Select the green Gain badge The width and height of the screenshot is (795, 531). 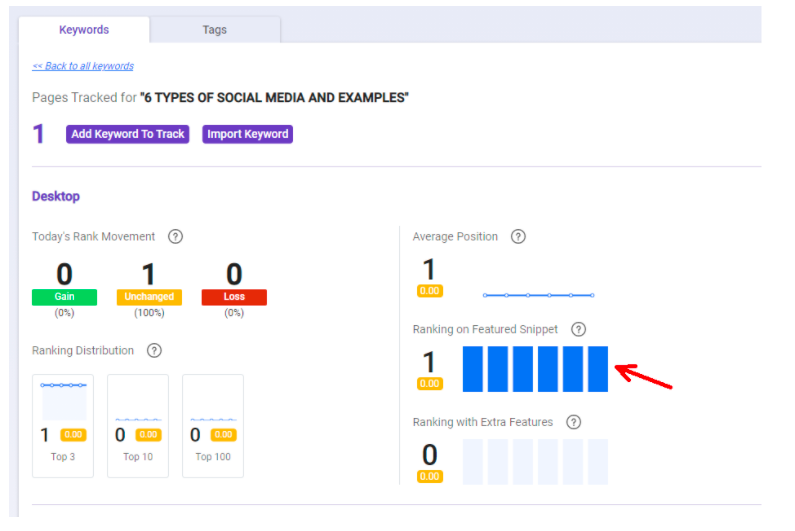(64, 297)
